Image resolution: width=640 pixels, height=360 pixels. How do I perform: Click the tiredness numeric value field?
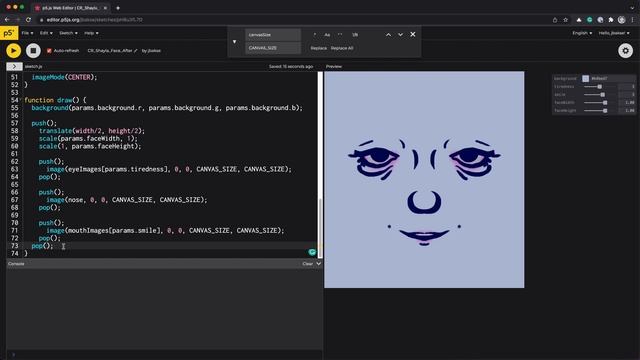coord(627,87)
